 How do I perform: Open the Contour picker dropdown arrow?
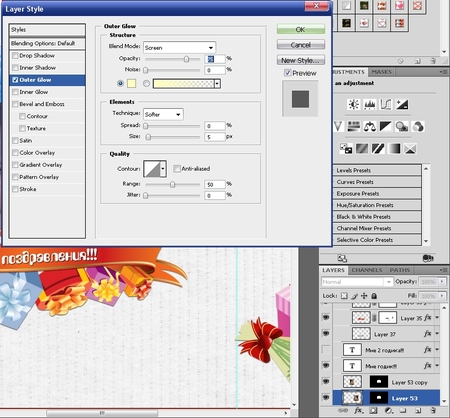tap(163, 169)
